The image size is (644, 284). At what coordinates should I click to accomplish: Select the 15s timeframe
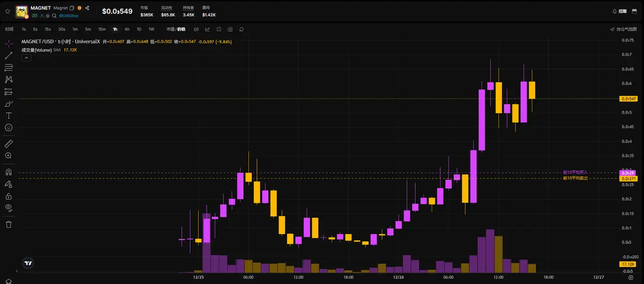click(x=48, y=29)
